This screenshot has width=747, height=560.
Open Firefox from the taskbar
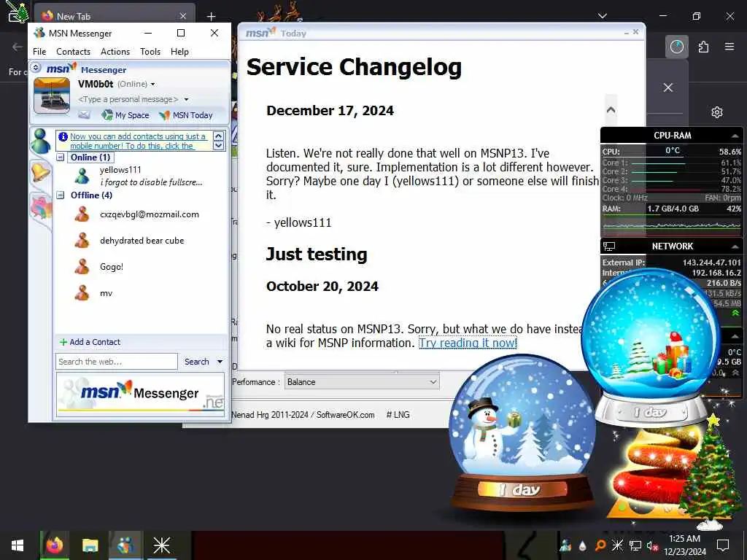(54, 545)
